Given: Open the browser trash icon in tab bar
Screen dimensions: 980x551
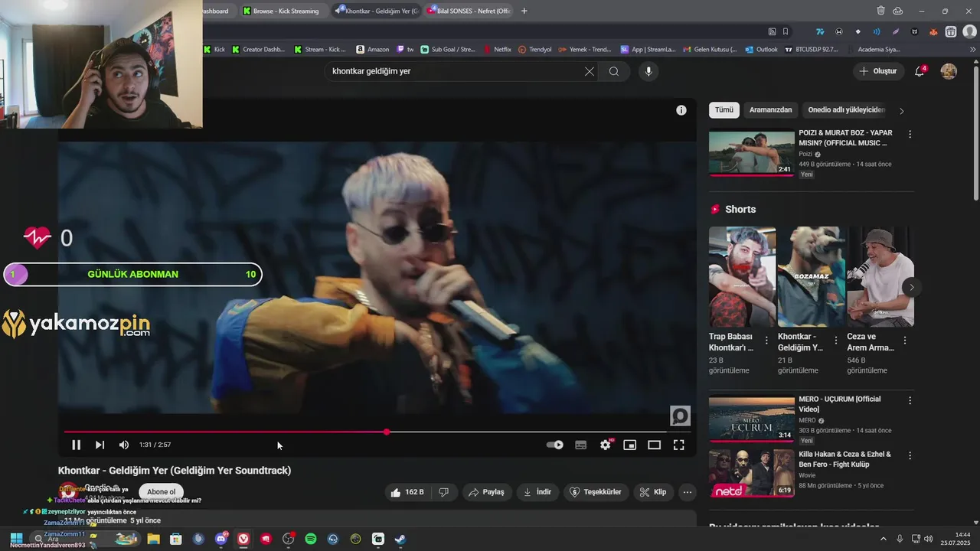Looking at the screenshot, I should click(881, 11).
